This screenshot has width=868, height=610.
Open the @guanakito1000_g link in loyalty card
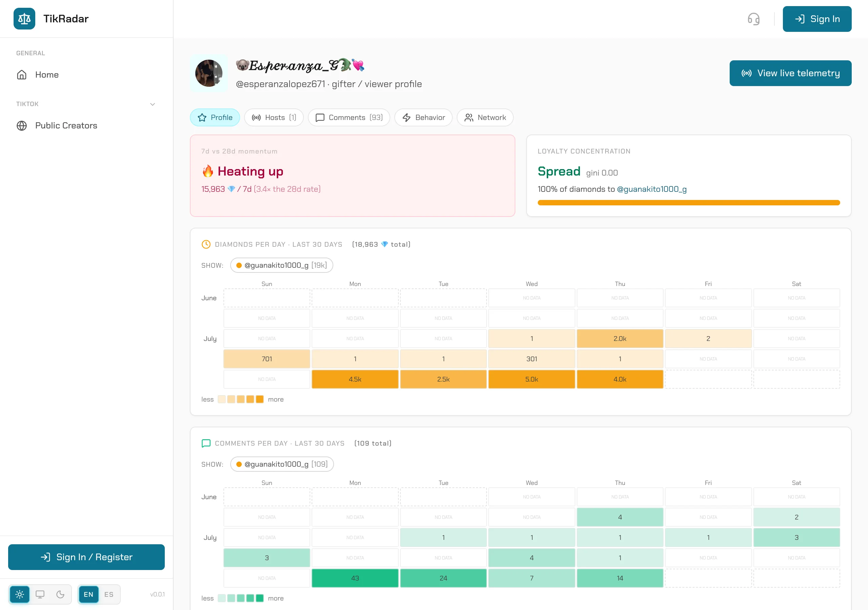tap(652, 189)
